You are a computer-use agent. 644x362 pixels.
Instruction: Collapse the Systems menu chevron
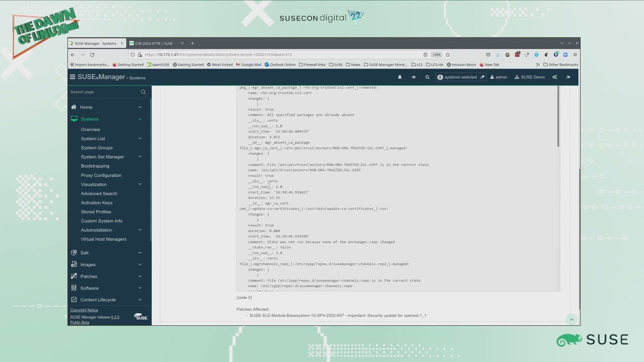pyautogui.click(x=140, y=119)
